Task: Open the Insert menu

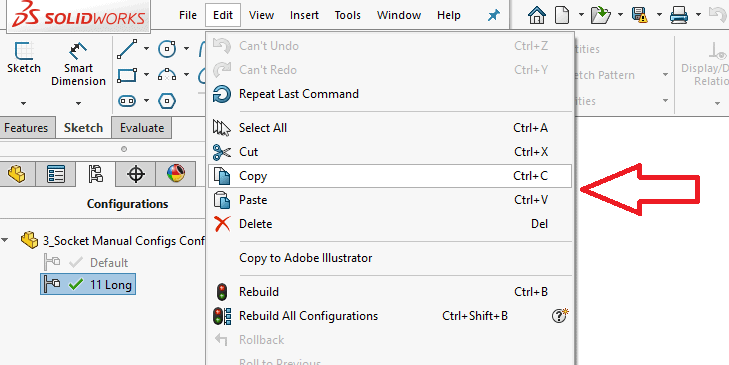Action: (304, 15)
